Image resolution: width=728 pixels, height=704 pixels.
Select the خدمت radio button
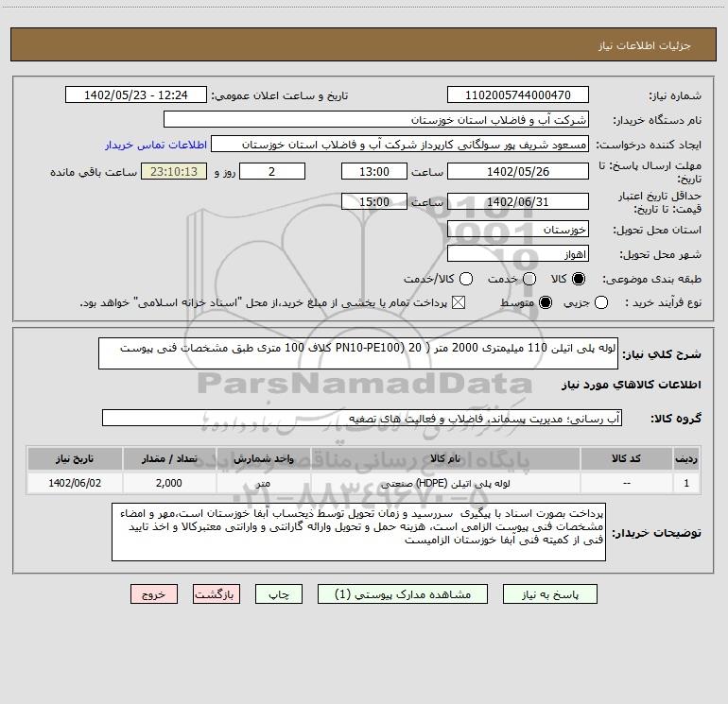[529, 279]
